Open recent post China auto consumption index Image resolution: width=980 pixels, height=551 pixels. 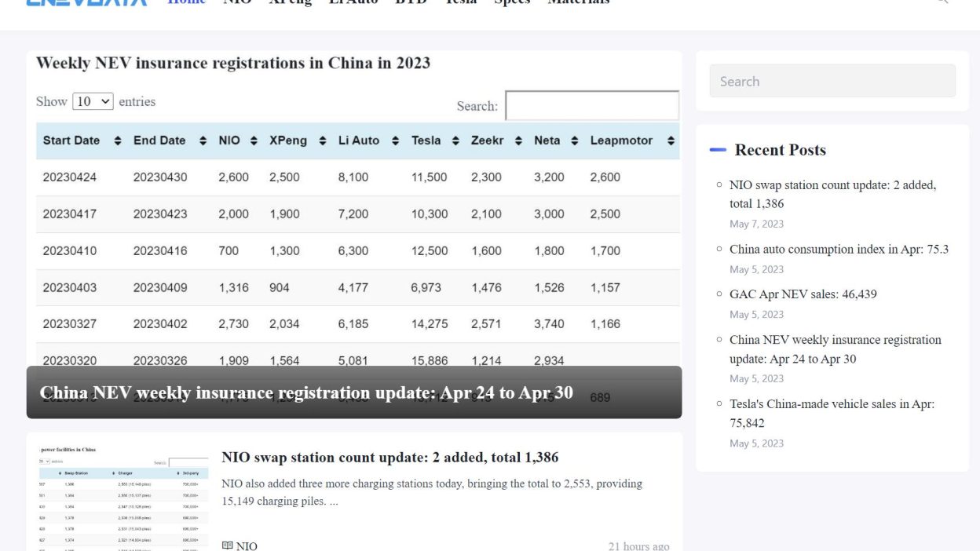(x=839, y=249)
